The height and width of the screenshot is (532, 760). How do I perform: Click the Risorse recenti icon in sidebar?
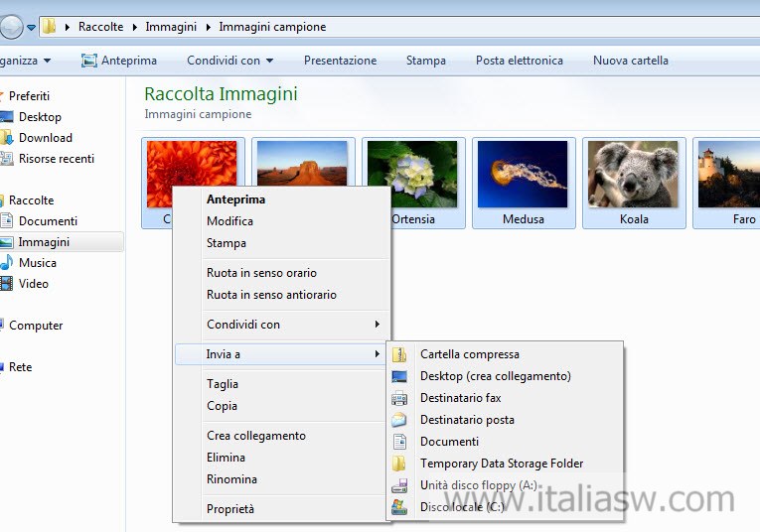click(x=6, y=159)
